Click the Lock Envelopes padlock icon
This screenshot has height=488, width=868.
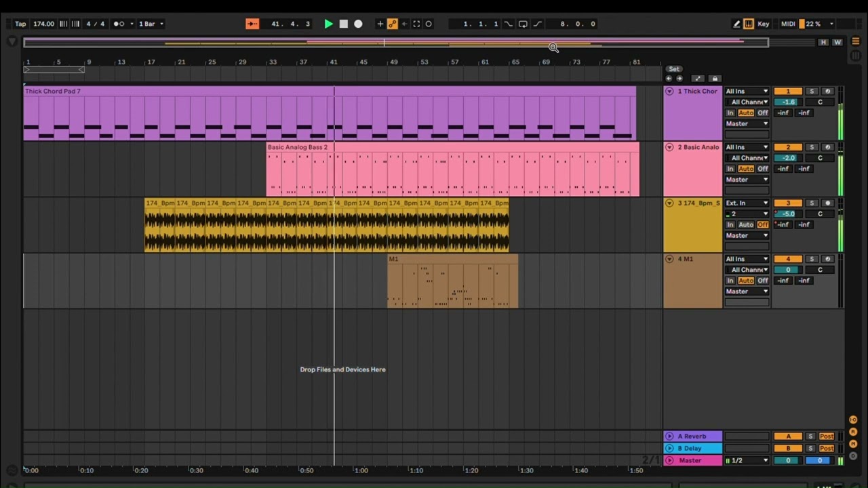(x=715, y=79)
